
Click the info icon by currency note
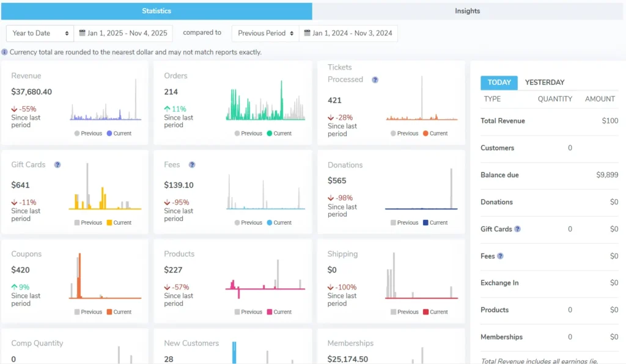[x=4, y=53]
